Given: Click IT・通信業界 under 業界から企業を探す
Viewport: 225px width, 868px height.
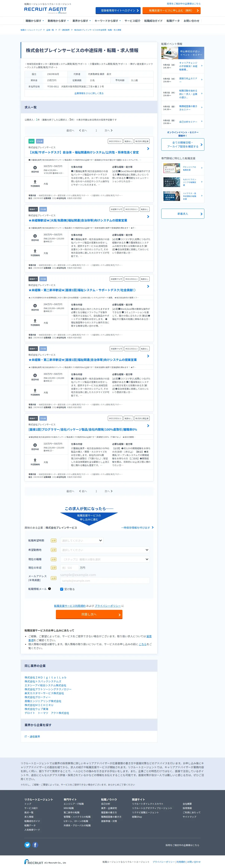Looking at the screenshot, I should point(32,737).
